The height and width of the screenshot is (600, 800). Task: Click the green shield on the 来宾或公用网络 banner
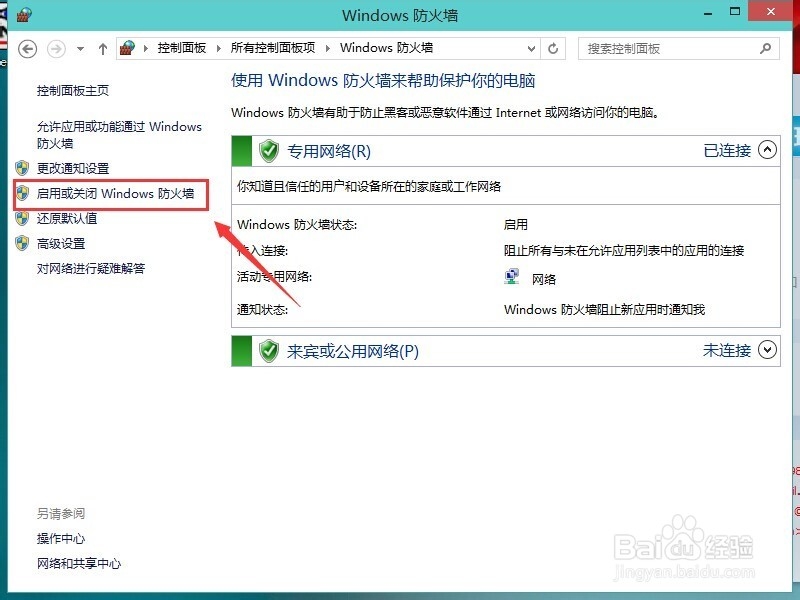coord(270,350)
